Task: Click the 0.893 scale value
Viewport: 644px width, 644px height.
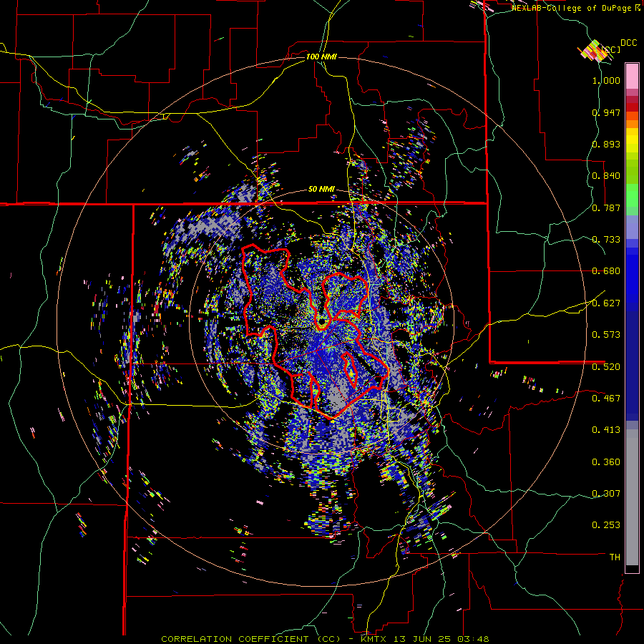Action: click(x=606, y=144)
